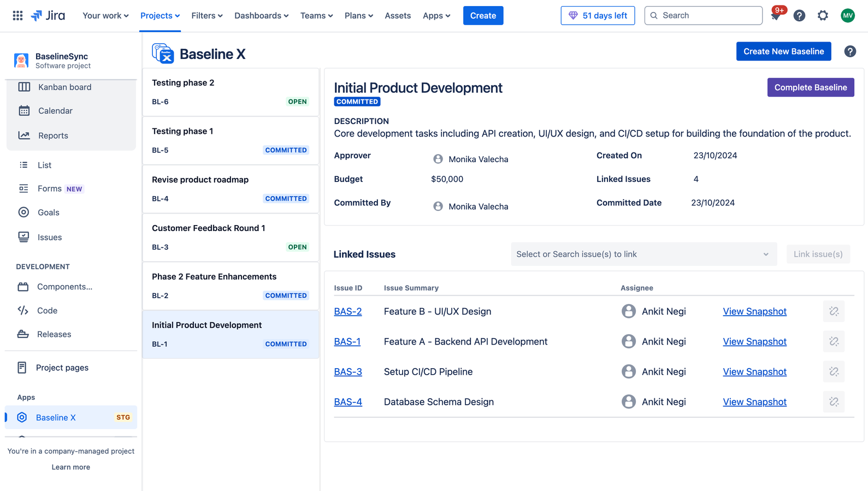Click the List icon in sidebar
The height and width of the screenshot is (491, 868).
[x=23, y=165]
